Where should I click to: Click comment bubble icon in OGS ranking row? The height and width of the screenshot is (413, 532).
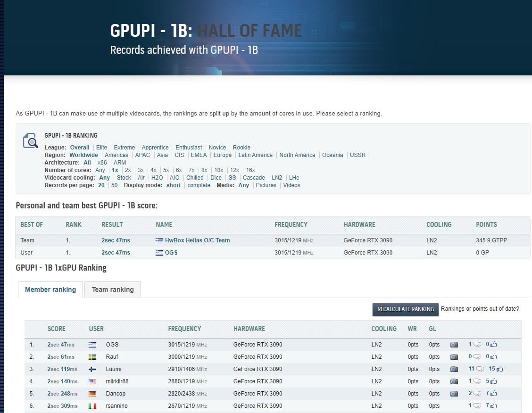[x=477, y=345]
